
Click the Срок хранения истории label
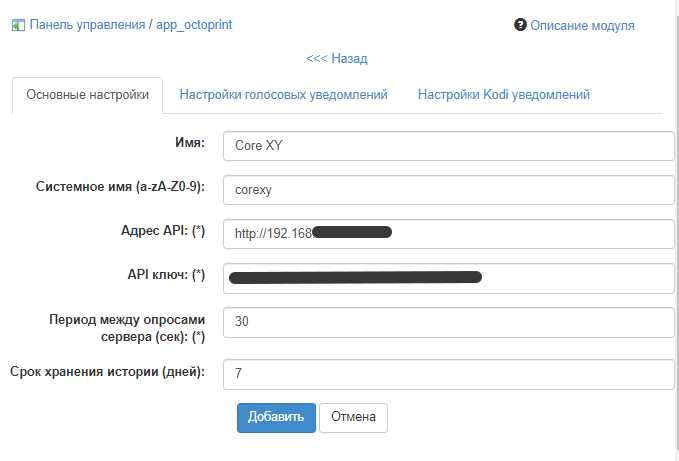tap(107, 372)
